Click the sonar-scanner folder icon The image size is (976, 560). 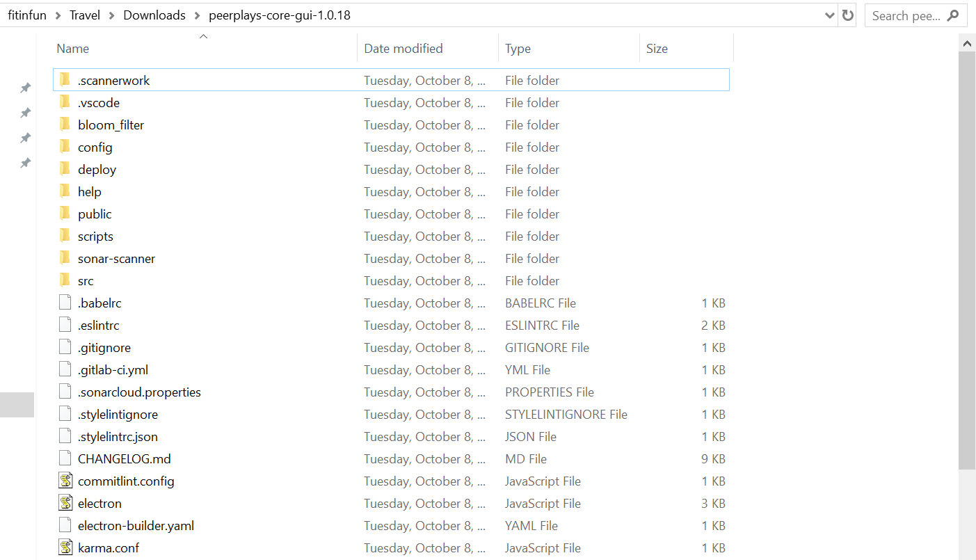coord(65,258)
